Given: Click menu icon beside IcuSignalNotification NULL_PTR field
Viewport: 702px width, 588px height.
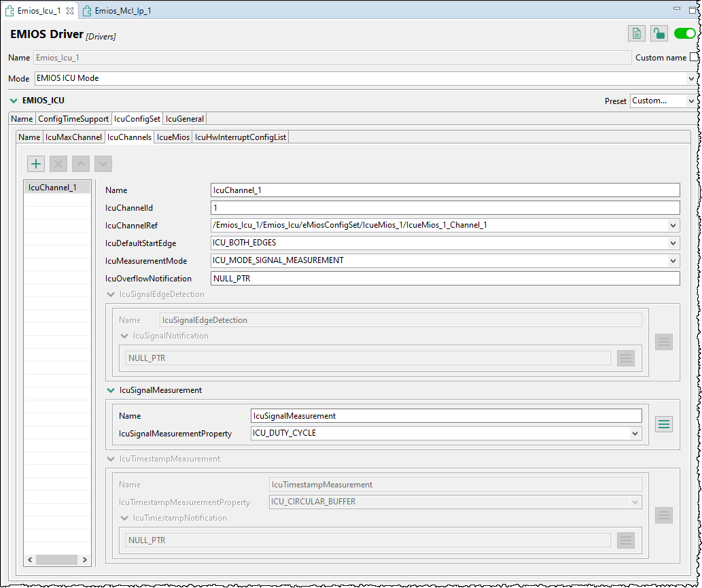Looking at the screenshot, I should click(625, 358).
